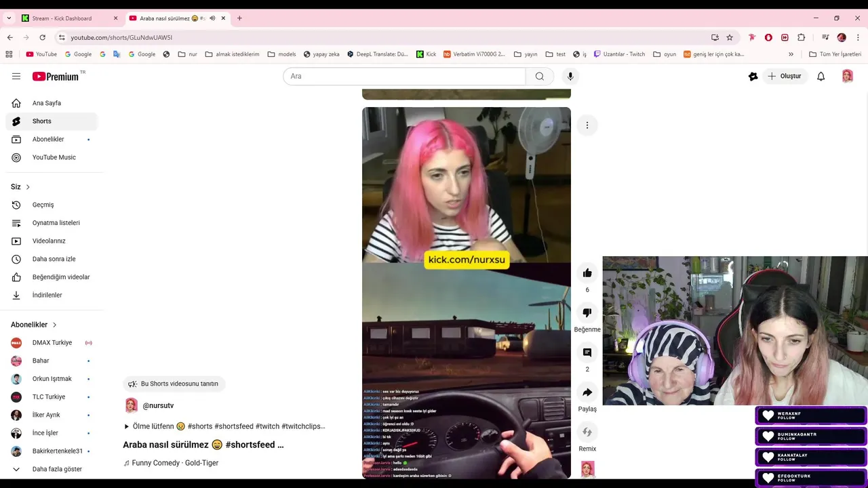Dislike the Short (Beğenme)
This screenshot has width=868, height=488.
[x=587, y=313]
